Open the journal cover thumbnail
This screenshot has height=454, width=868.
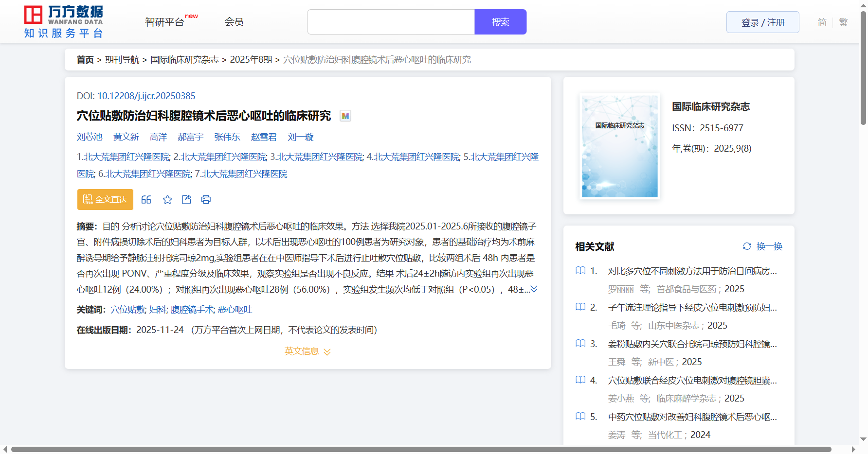tap(619, 146)
